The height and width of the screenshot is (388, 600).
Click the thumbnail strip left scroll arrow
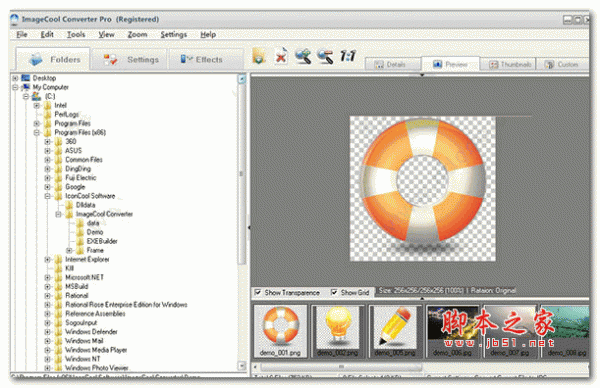tap(255, 367)
